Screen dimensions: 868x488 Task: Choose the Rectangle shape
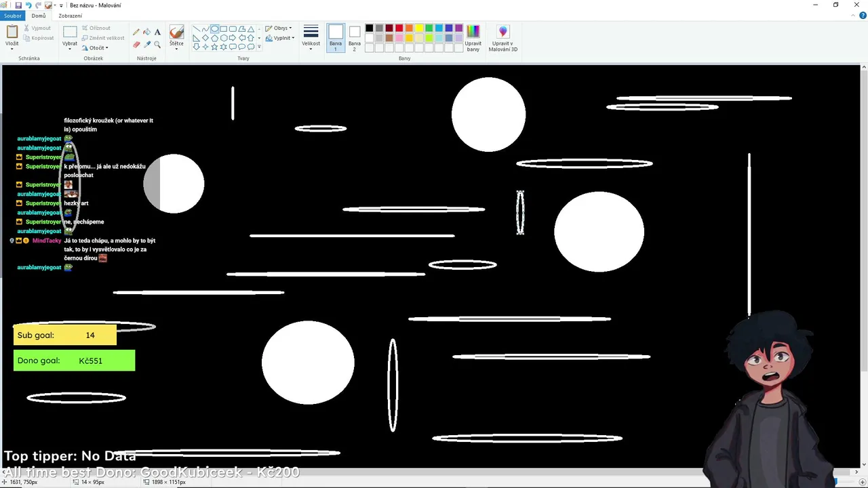tap(224, 29)
